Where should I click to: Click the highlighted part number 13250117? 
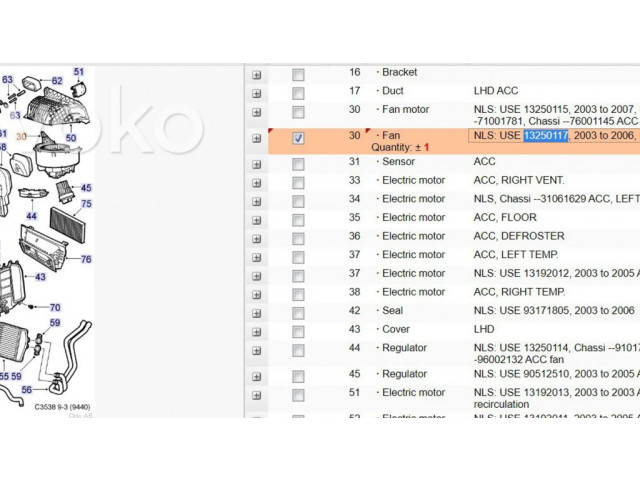pos(546,135)
